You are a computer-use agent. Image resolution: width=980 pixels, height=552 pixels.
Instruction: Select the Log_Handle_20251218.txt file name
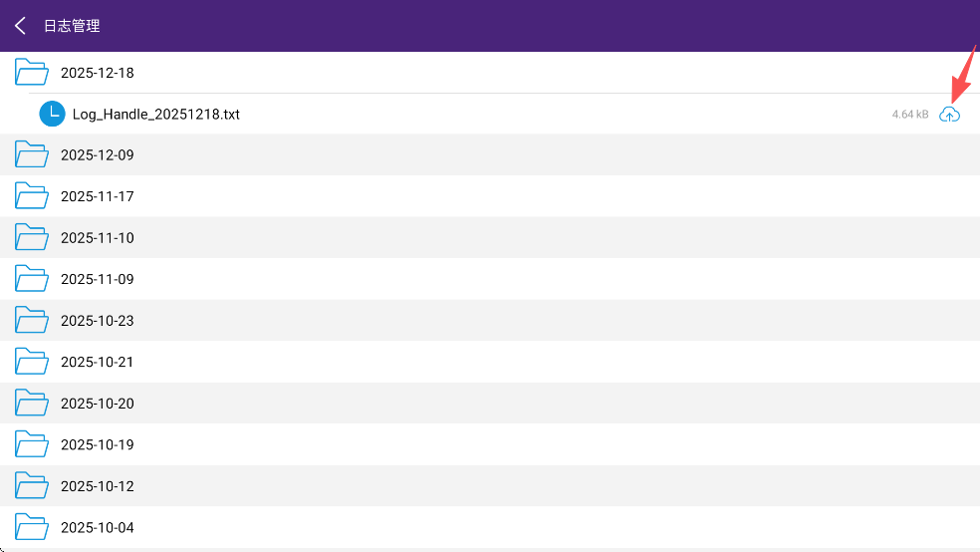[156, 115]
